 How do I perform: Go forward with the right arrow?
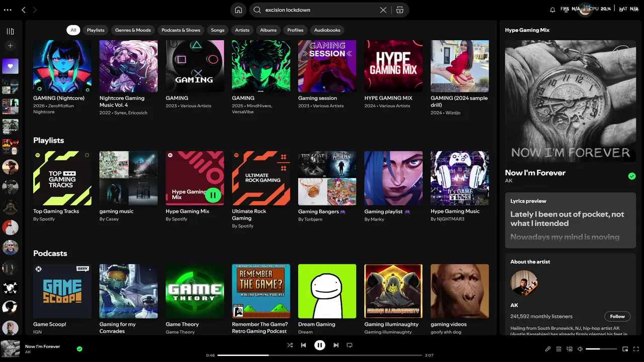click(x=35, y=10)
